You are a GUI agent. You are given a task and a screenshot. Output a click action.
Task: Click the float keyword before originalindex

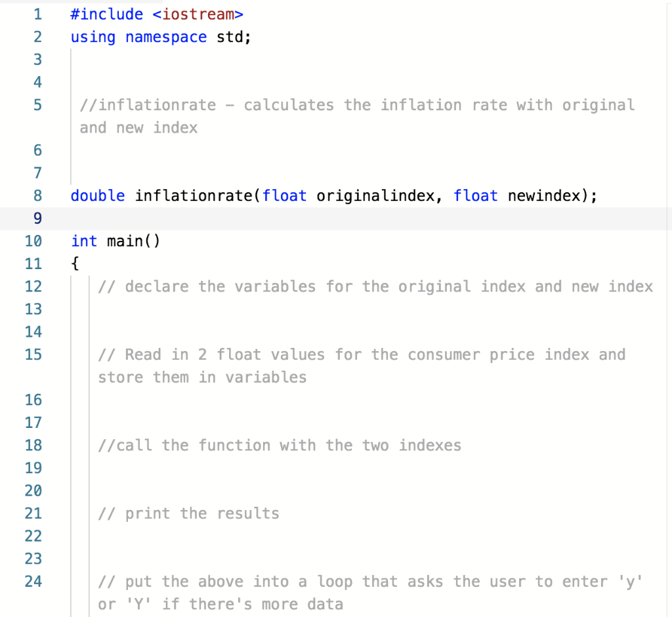pyautogui.click(x=285, y=195)
